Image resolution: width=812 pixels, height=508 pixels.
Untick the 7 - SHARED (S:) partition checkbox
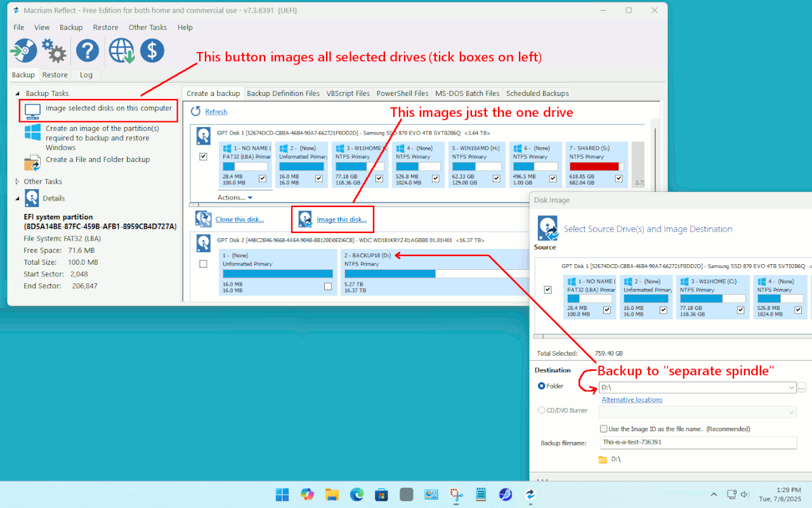click(619, 178)
